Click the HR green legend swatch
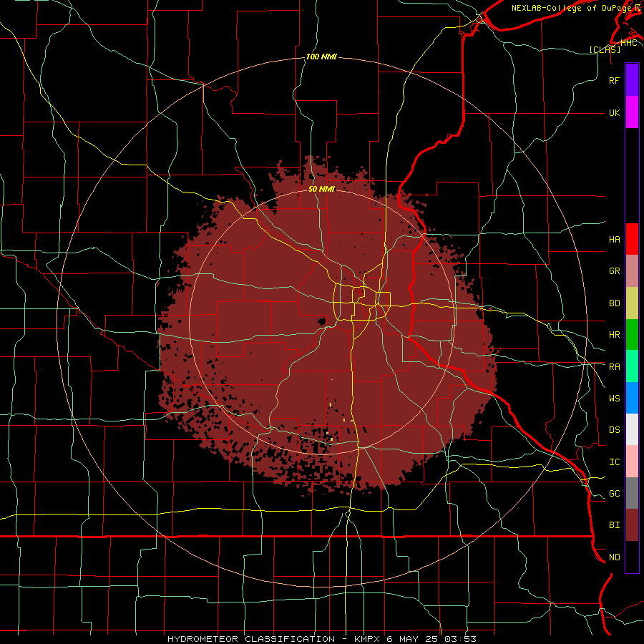 [x=632, y=335]
